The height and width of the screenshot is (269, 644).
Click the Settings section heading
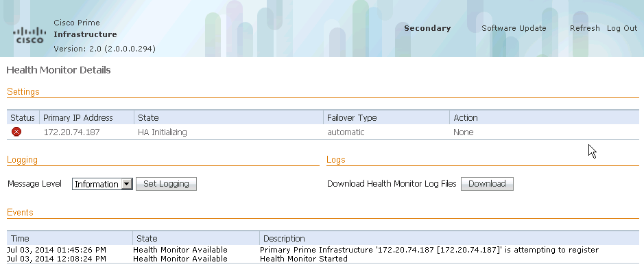point(23,91)
